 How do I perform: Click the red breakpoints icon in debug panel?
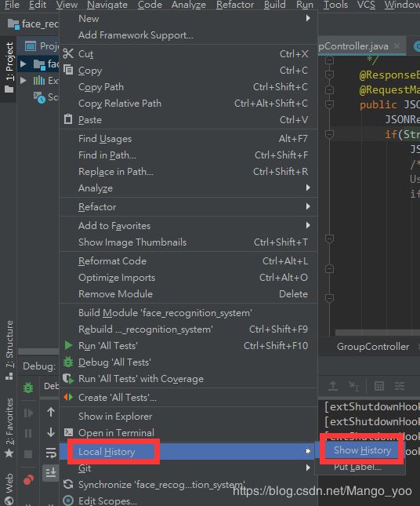[x=28, y=480]
